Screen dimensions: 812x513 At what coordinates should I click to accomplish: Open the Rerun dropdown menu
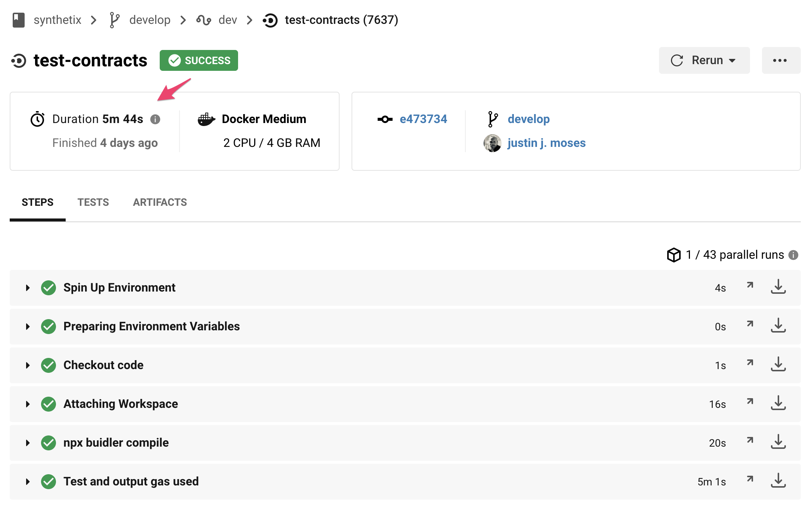tap(704, 60)
